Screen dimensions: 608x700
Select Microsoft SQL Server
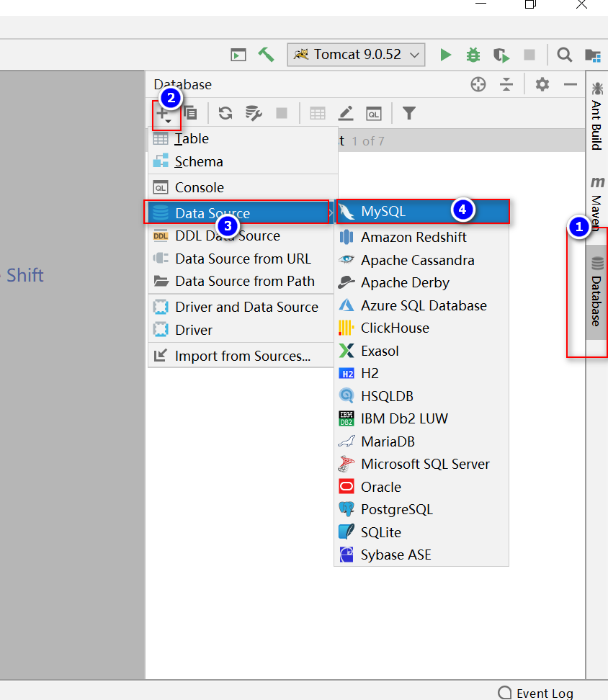pyautogui.click(x=421, y=465)
